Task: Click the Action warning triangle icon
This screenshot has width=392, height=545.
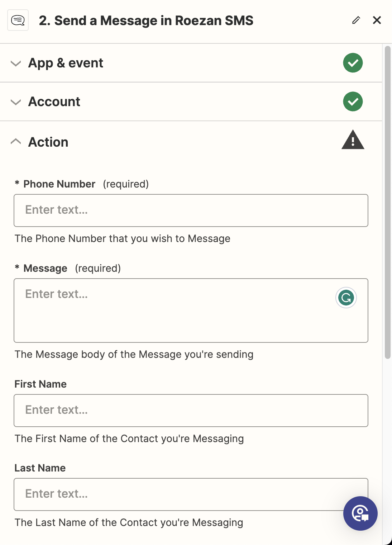Action: (353, 140)
